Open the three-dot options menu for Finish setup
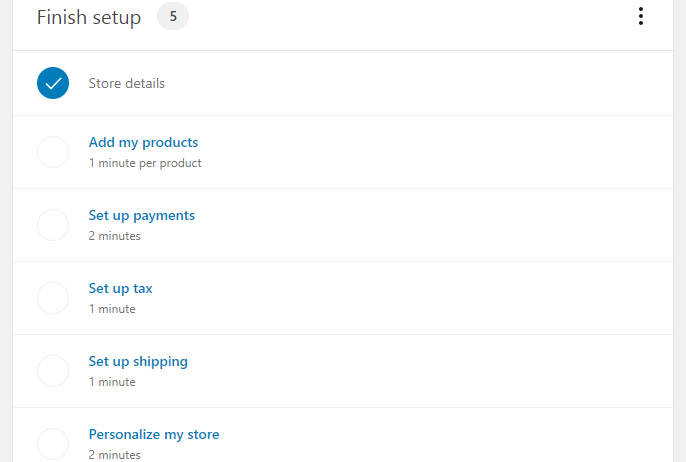The height and width of the screenshot is (462, 686). [x=640, y=17]
